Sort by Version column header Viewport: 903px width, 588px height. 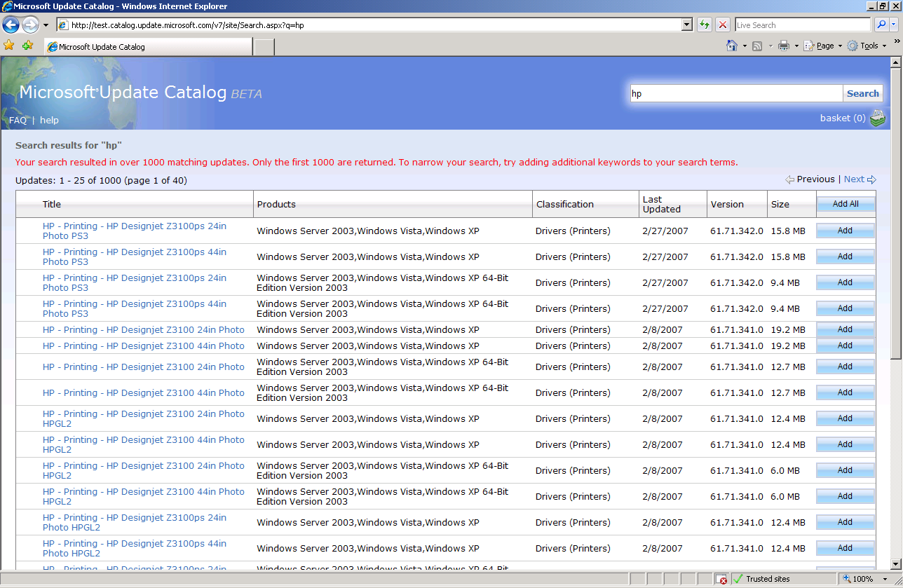[727, 204]
